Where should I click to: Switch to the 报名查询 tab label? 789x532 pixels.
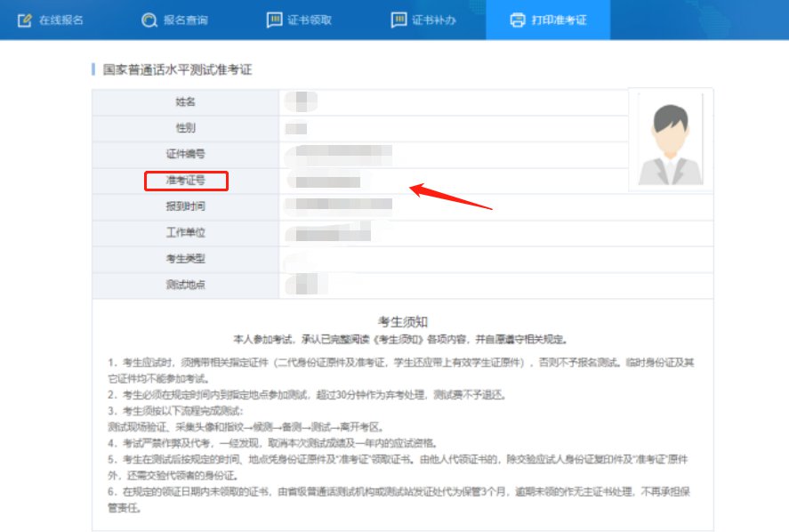point(185,20)
